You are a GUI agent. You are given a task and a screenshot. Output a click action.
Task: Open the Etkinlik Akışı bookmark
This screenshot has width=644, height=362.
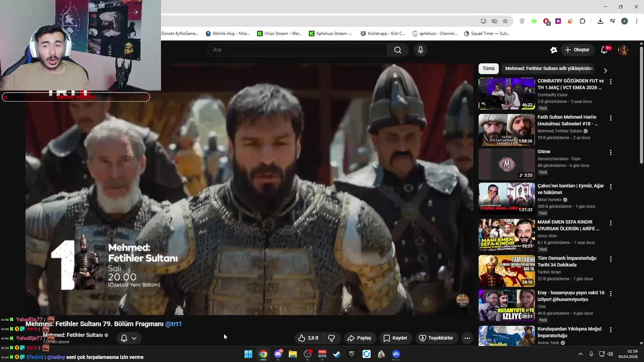[x=227, y=34]
